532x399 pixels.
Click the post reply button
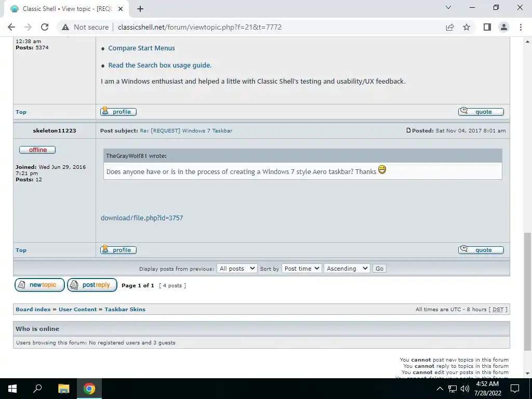coord(92,285)
